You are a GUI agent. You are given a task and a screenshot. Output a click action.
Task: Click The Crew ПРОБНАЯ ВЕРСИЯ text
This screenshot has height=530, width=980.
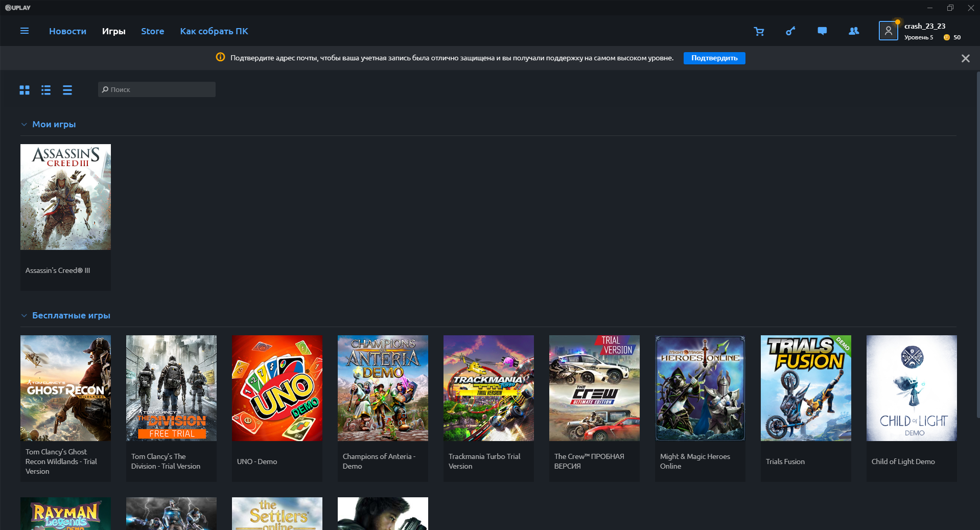pos(589,462)
